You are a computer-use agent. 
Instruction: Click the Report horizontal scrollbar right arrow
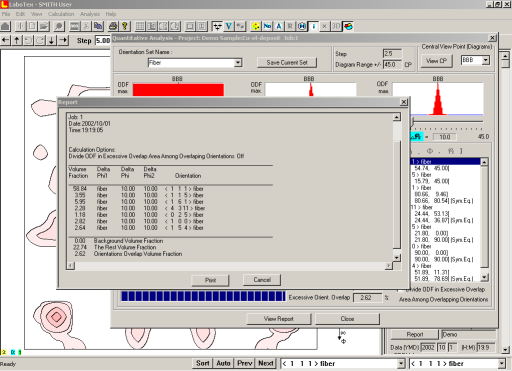pos(389,266)
